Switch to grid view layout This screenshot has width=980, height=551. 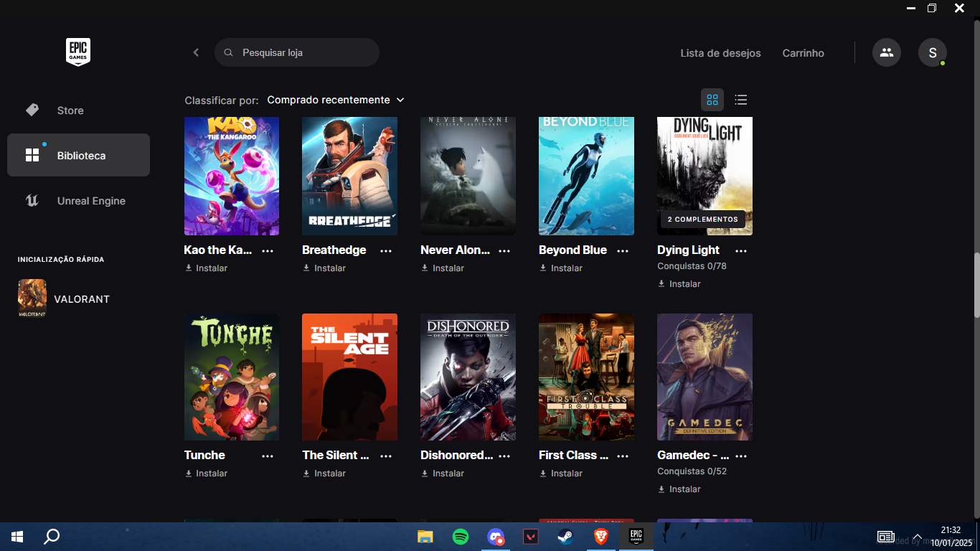click(712, 100)
